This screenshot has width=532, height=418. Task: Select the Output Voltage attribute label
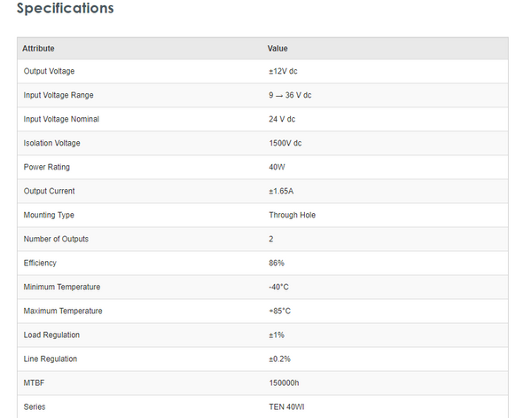[x=49, y=71]
